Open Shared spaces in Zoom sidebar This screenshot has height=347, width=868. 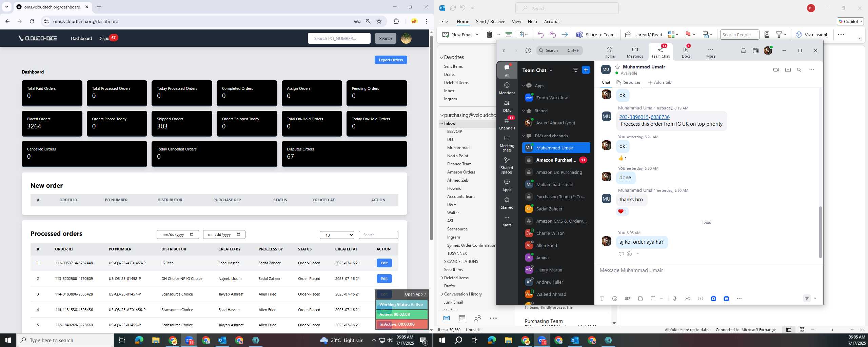[x=507, y=166]
